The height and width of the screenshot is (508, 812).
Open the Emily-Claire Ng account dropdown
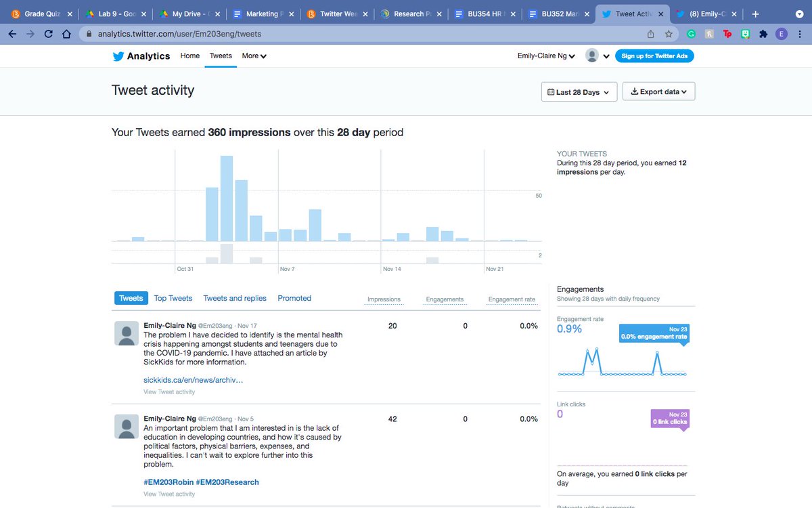point(546,56)
